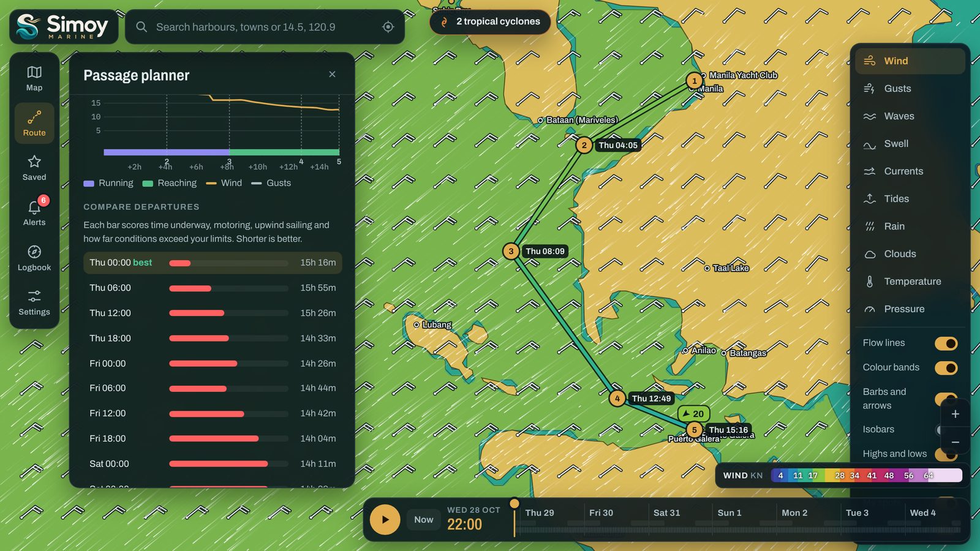Select the Wind layer

910,61
